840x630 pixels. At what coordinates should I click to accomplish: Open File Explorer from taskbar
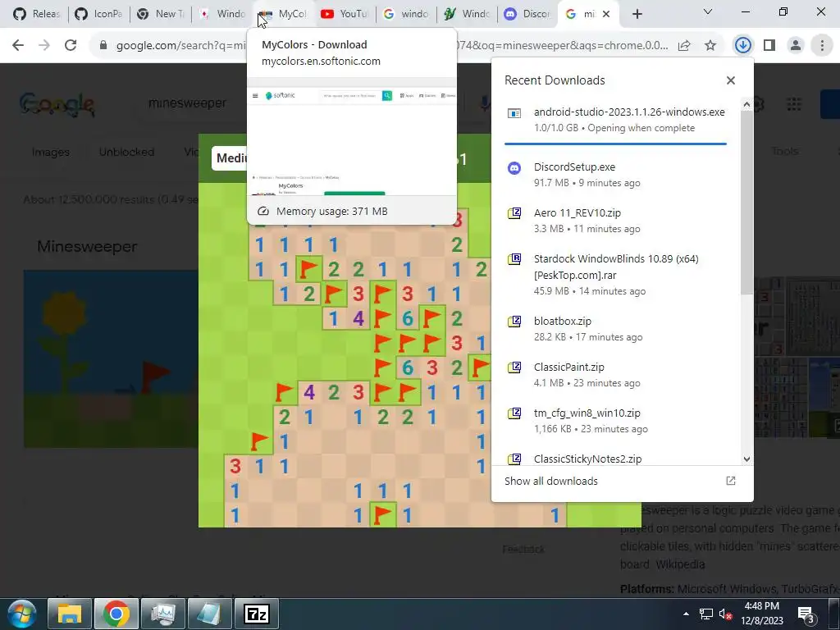[70, 614]
